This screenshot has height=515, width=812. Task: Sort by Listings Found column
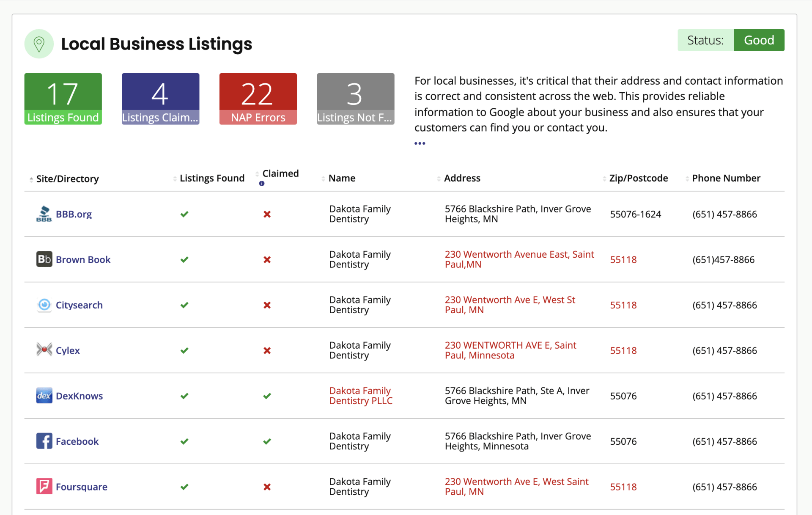point(212,178)
